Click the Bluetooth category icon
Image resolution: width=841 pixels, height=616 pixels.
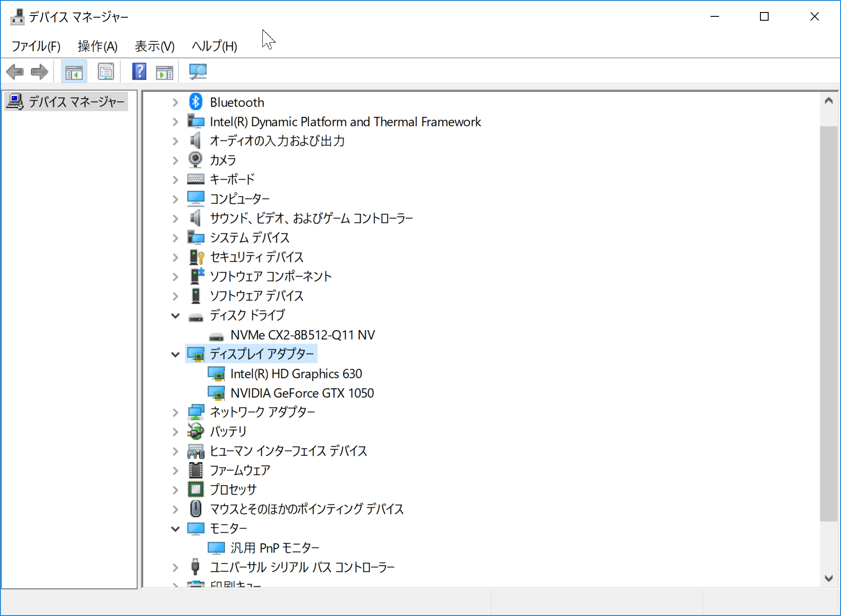pos(196,102)
